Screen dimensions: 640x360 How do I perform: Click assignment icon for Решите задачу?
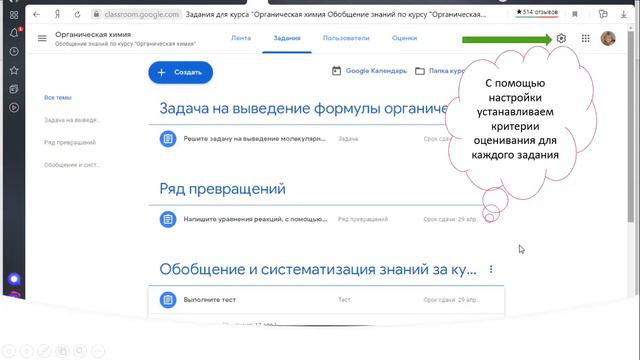click(168, 139)
